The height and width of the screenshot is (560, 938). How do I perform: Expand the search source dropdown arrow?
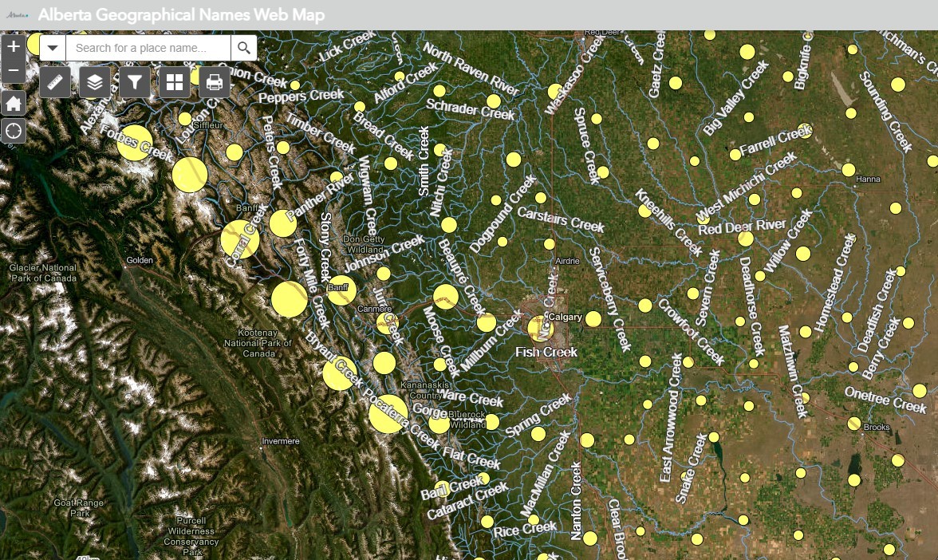[53, 49]
